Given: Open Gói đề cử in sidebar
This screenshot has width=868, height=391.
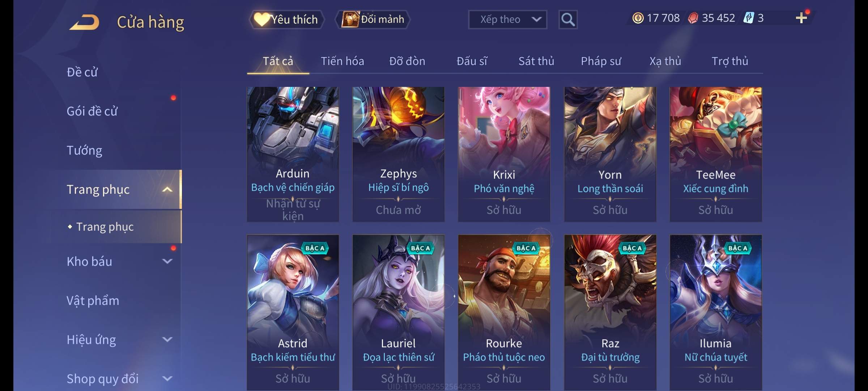Looking at the screenshot, I should [x=92, y=111].
